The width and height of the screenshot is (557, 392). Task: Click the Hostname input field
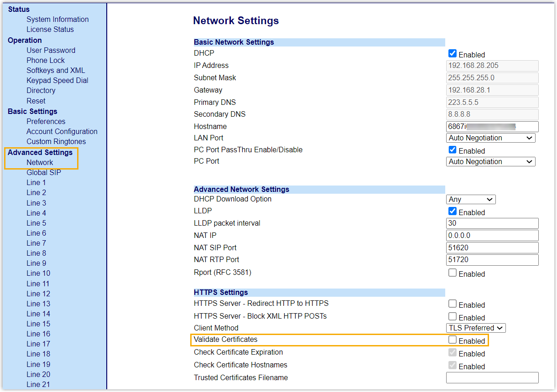tap(492, 127)
